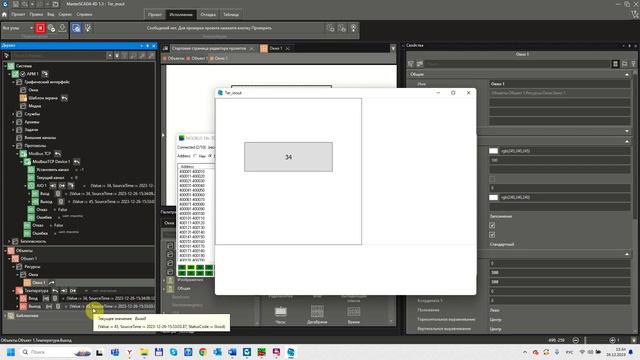Expand the Библиотеки tree node
Screen dimensions: 640x360
tap(5, 316)
